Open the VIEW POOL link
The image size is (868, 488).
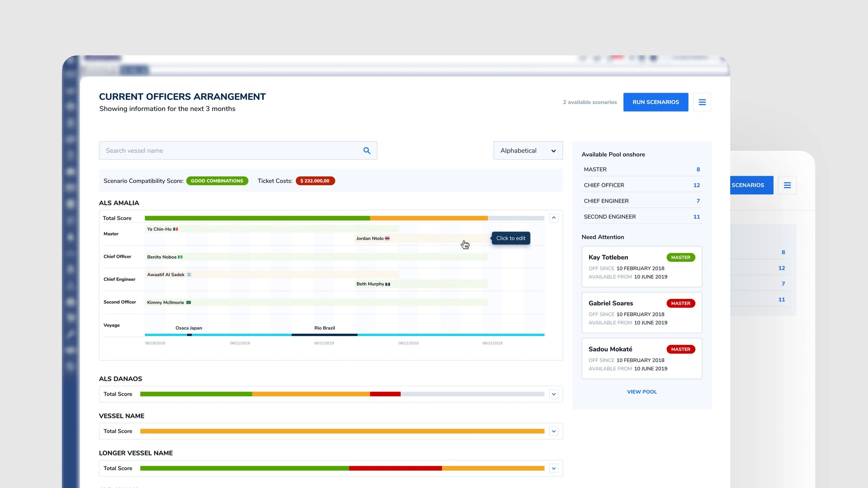642,392
